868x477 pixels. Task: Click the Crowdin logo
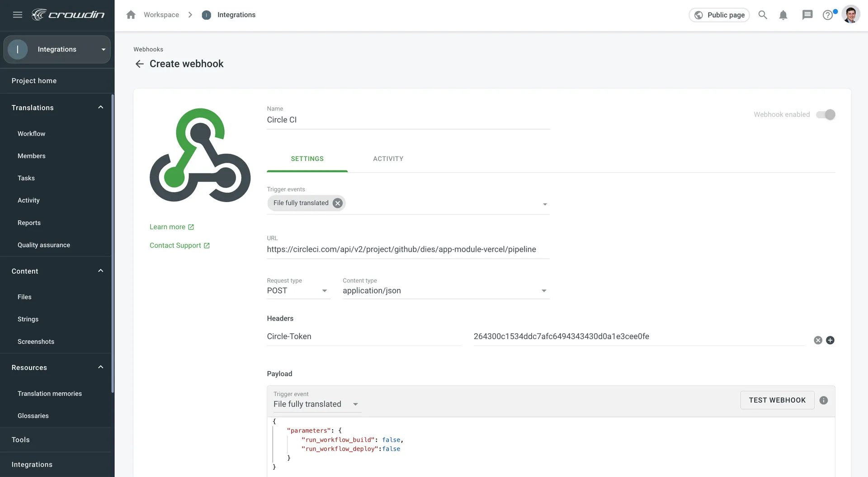(68, 15)
